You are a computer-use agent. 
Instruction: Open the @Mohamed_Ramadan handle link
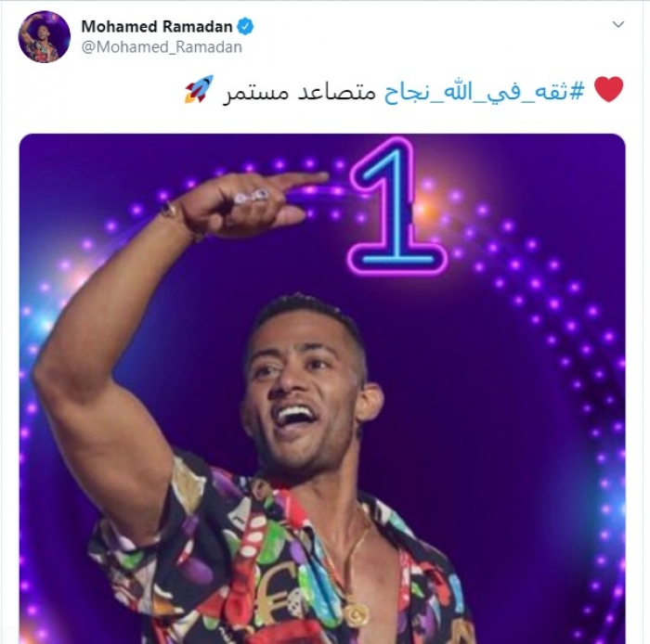pyautogui.click(x=162, y=47)
